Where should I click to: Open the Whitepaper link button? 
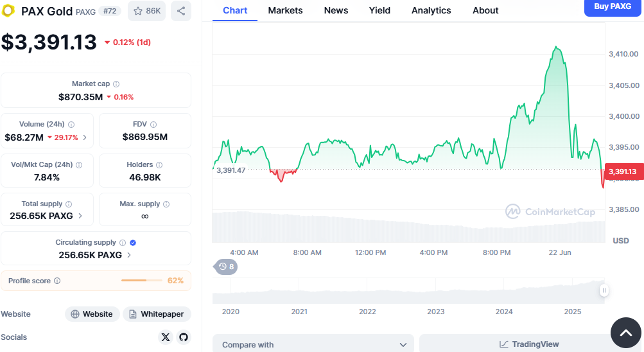coord(157,314)
